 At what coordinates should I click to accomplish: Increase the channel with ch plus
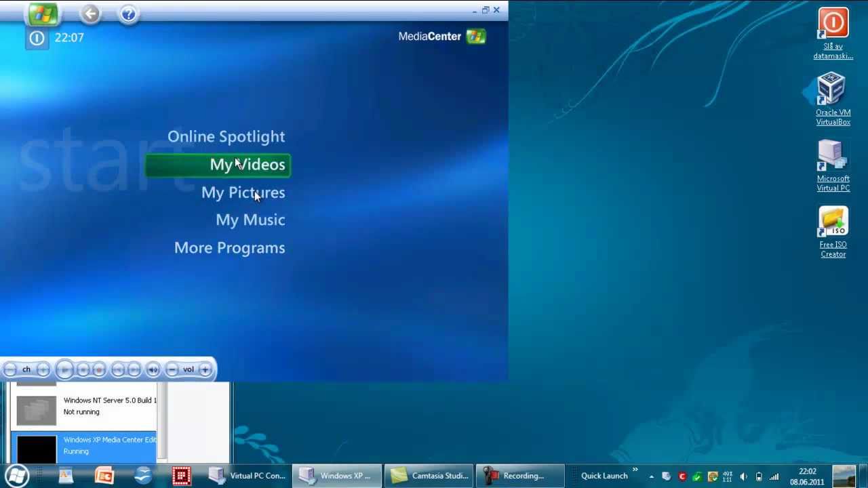[x=43, y=369]
